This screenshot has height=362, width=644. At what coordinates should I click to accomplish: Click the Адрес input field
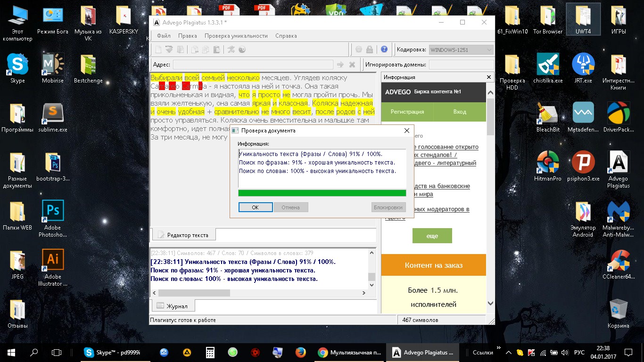pyautogui.click(x=253, y=65)
